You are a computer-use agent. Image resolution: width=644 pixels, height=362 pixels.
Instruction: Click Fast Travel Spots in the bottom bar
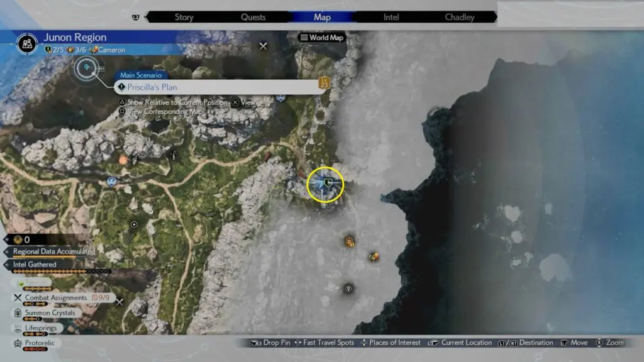(x=324, y=343)
